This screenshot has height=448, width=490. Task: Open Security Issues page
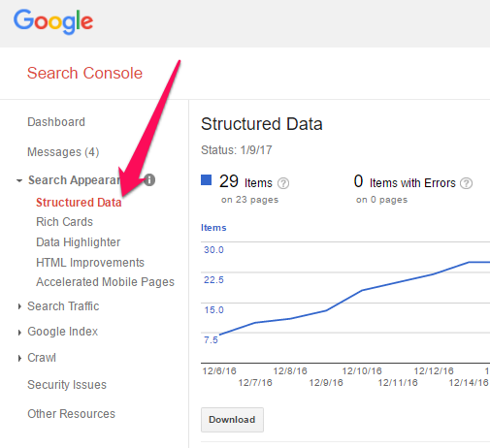[x=67, y=385]
